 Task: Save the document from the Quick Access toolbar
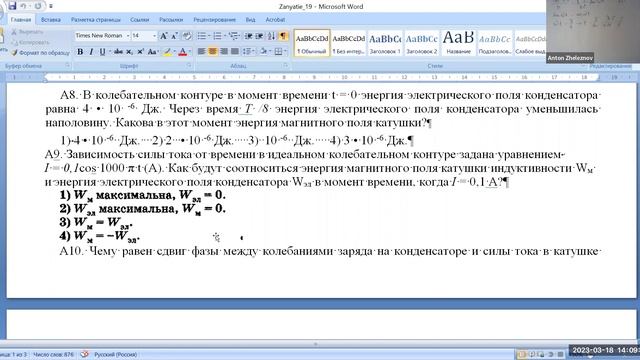[12, 6]
